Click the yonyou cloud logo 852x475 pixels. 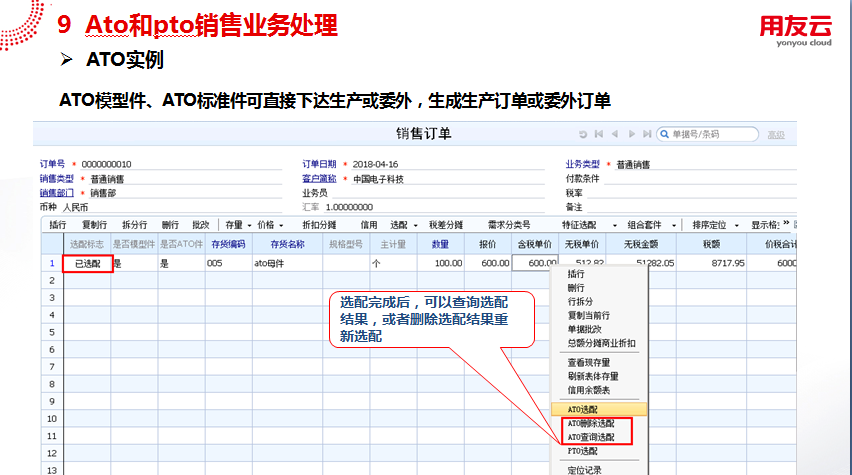(x=798, y=27)
